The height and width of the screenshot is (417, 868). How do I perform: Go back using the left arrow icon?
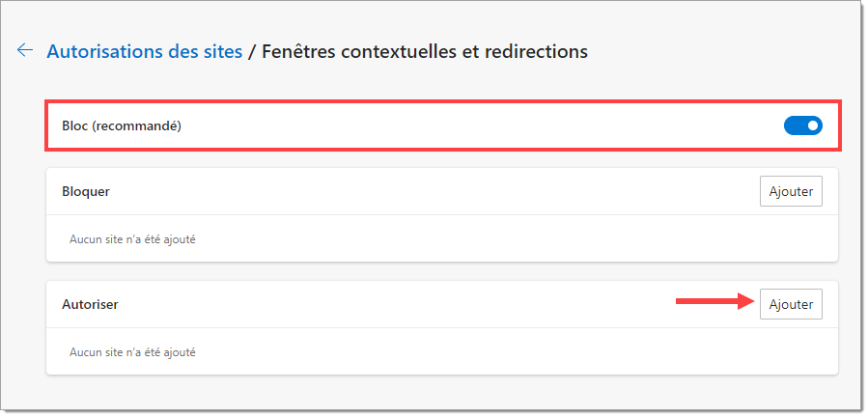click(25, 50)
